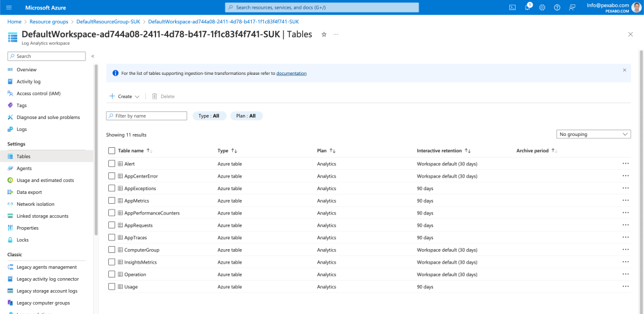Open row actions for the Operation table
644x314 pixels.
click(x=626, y=274)
